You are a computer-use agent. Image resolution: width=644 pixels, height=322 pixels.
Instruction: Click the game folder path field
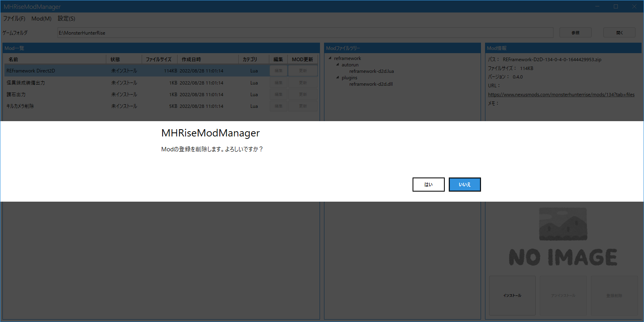[305, 33]
